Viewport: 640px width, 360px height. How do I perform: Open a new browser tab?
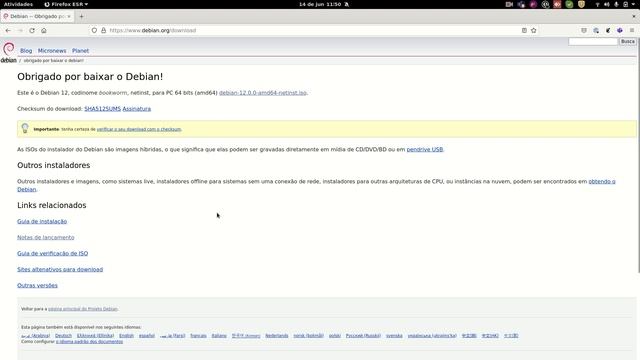[81, 16]
